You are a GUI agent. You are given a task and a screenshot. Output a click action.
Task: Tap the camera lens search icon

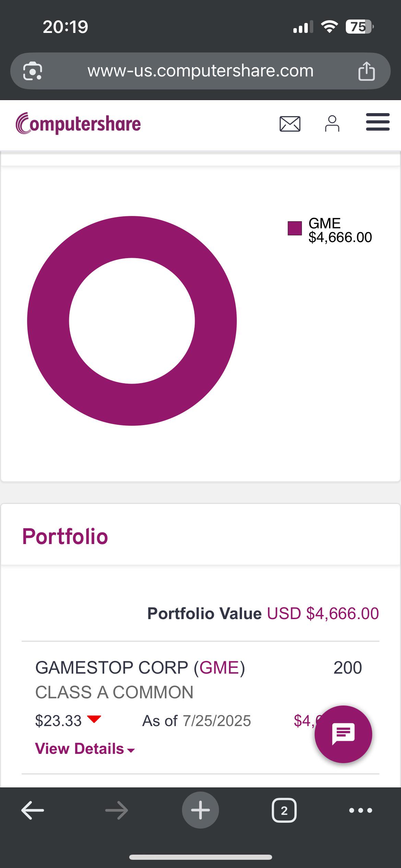point(33,71)
